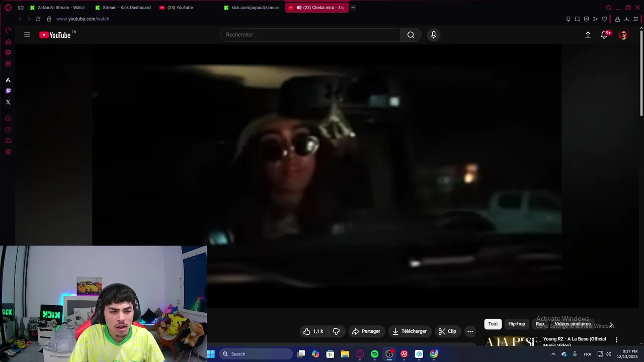The width and height of the screenshot is (644, 362).
Task: Open Aria AI icon in Opera sidebar
Action: 8,80
